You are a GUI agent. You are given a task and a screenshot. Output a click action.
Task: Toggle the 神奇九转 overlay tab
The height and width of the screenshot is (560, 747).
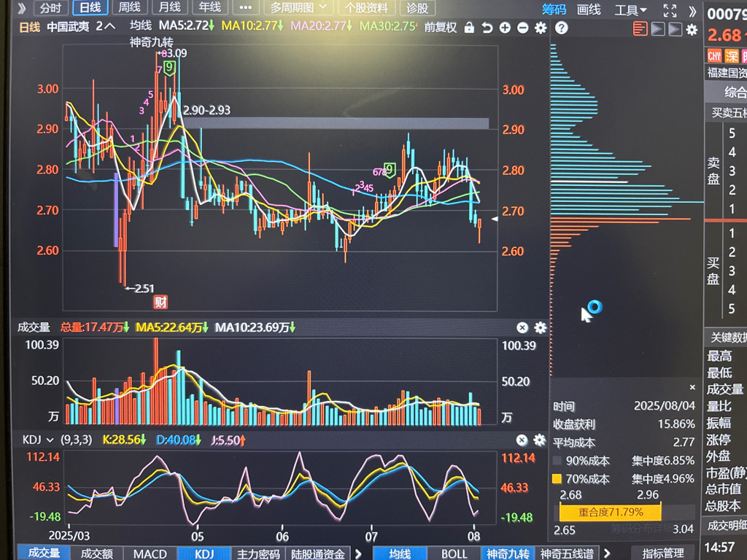508,553
